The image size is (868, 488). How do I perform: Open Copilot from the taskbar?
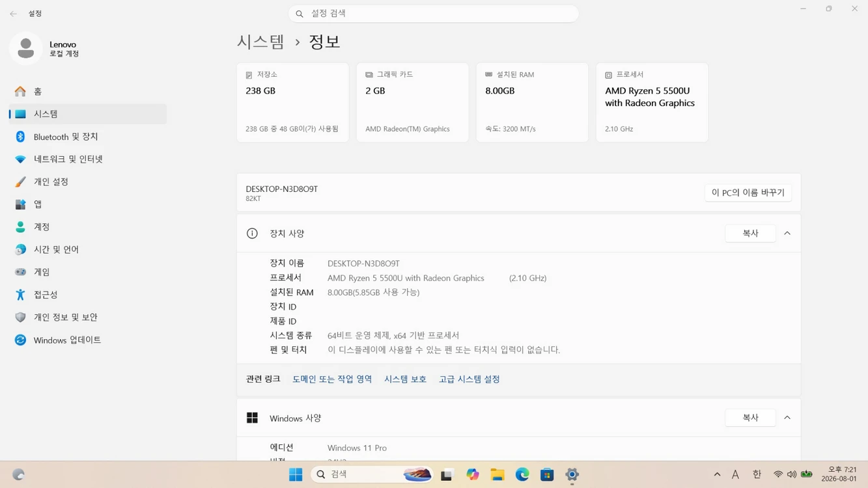[x=473, y=474]
